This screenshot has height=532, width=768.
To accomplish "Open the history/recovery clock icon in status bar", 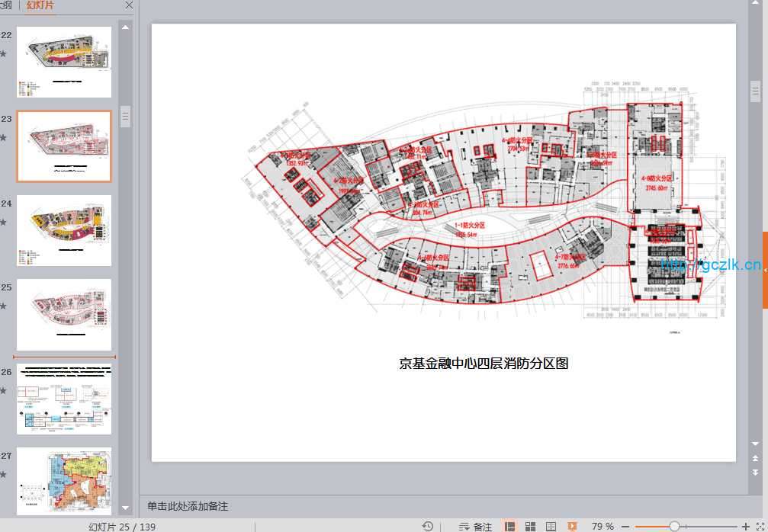I will (x=428, y=527).
